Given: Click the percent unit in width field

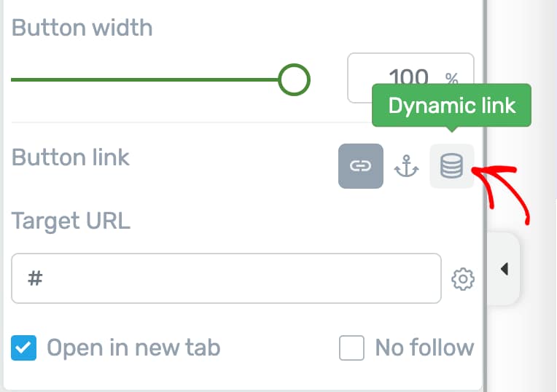Looking at the screenshot, I should (x=452, y=78).
